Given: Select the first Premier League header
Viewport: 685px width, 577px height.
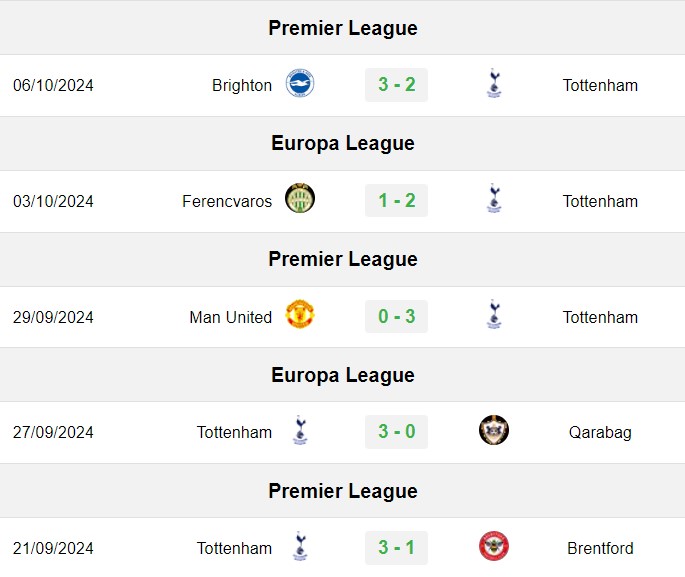Looking at the screenshot, I should click(x=342, y=28).
